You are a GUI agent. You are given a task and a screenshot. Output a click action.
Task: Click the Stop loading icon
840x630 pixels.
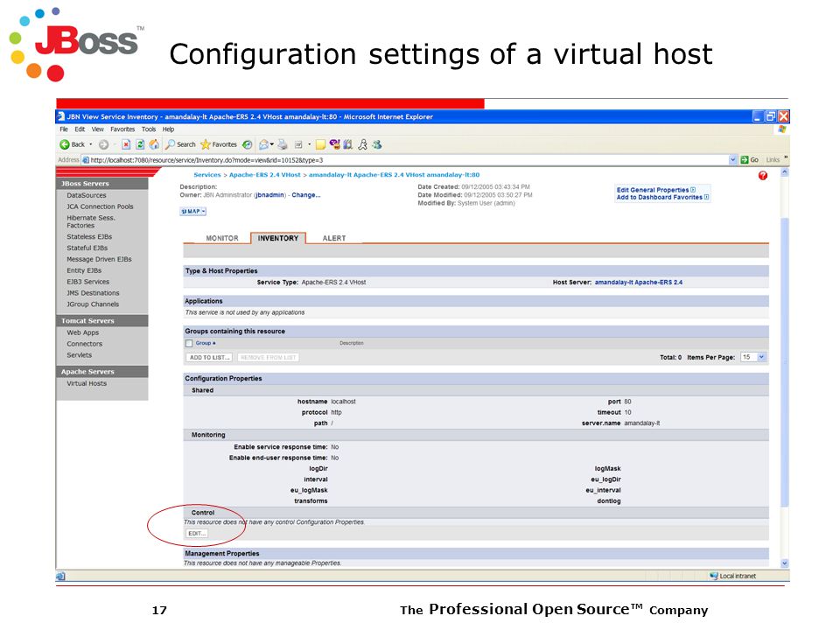click(x=126, y=144)
